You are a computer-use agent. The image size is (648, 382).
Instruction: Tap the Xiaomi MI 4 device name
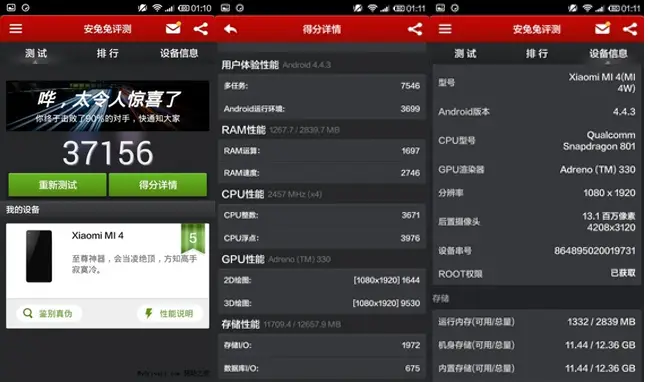[x=98, y=236]
